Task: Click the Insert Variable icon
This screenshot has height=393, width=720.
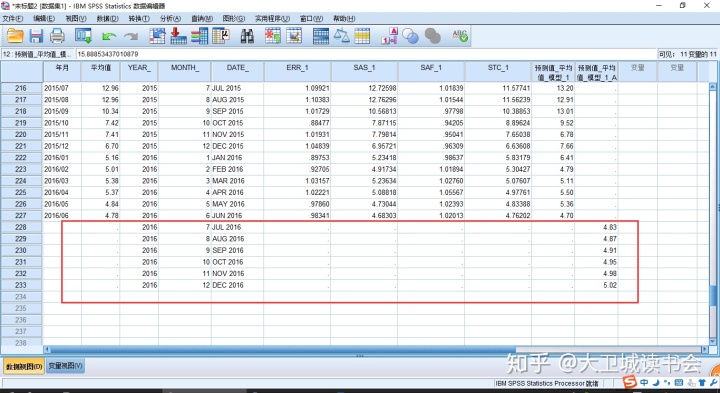Action: pos(294,36)
